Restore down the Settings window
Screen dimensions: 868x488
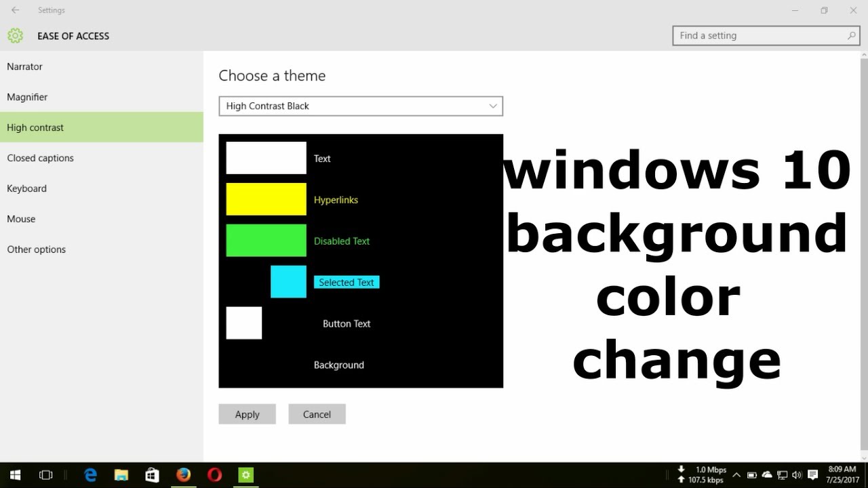(824, 10)
